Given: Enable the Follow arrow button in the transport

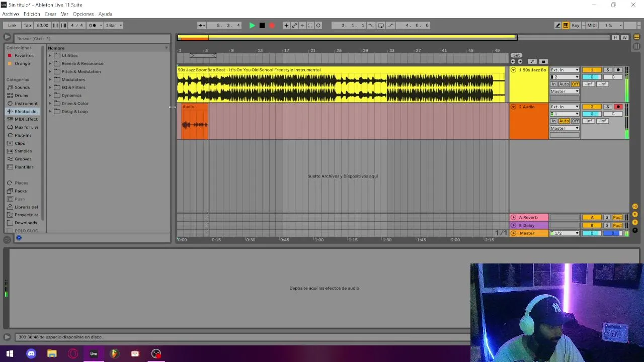Looking at the screenshot, I should tap(201, 25).
